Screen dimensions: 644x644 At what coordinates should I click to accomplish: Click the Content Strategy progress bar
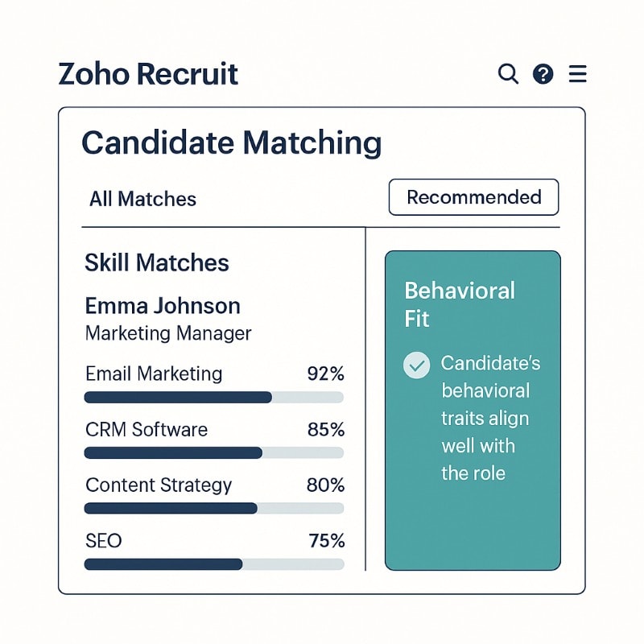click(213, 508)
